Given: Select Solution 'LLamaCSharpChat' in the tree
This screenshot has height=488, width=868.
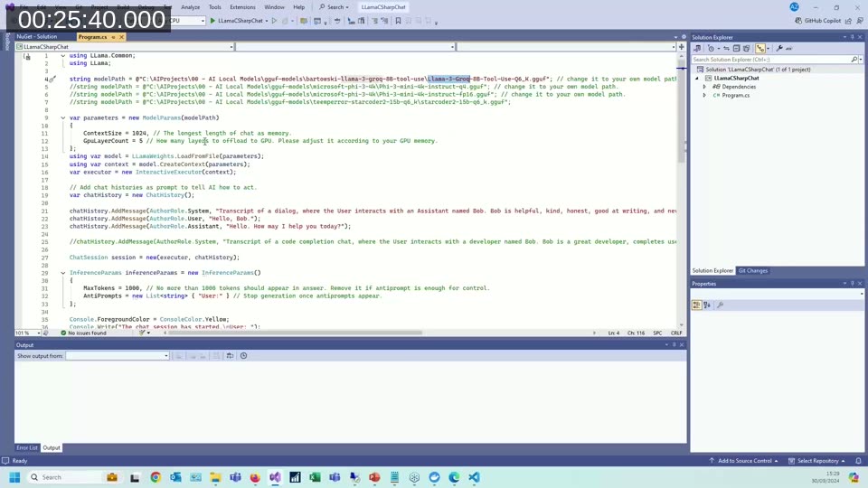Looking at the screenshot, I should [758, 70].
